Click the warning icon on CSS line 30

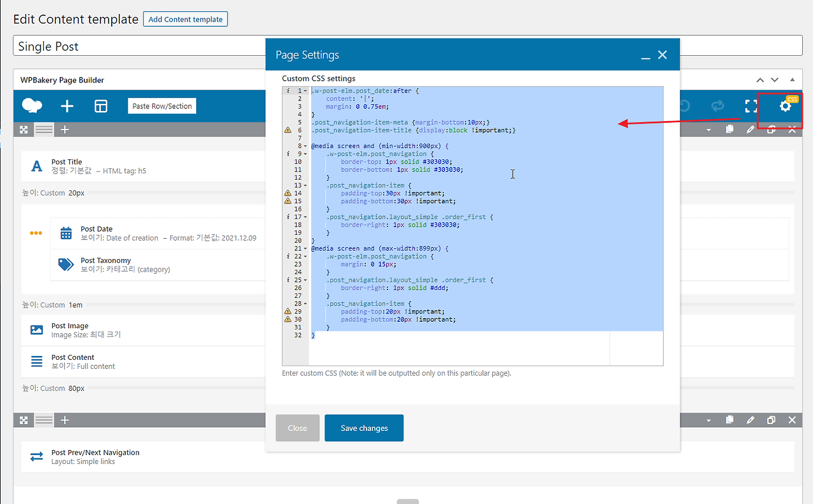click(x=288, y=319)
